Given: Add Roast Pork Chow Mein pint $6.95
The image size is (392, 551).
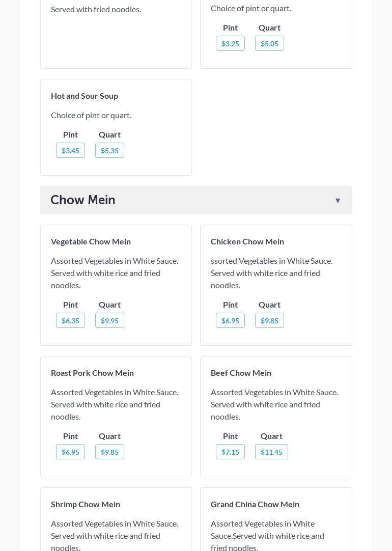Looking at the screenshot, I should click(x=70, y=452).
